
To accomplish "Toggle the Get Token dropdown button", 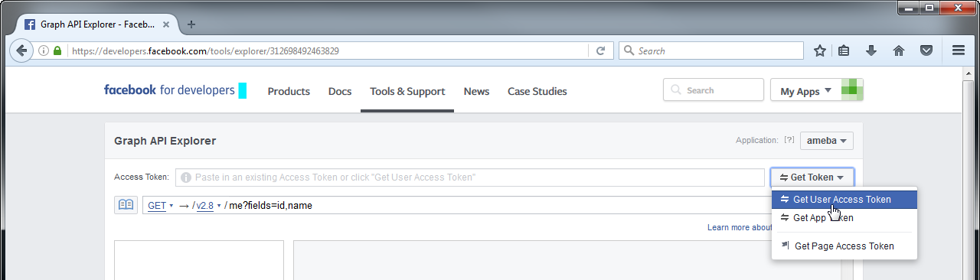I will 812,177.
